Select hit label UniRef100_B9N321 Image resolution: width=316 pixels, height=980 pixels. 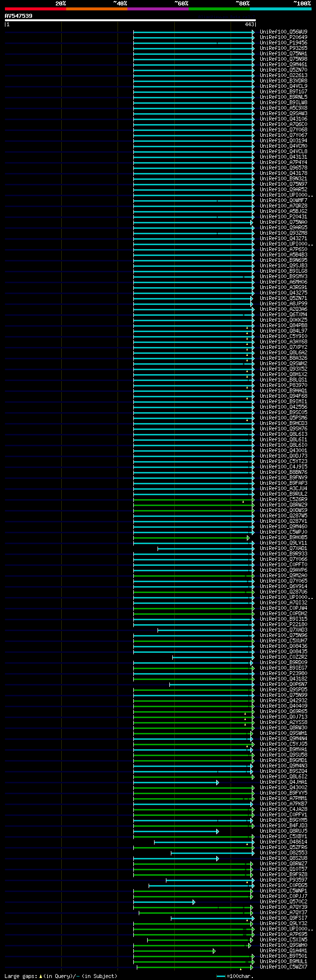283,179
